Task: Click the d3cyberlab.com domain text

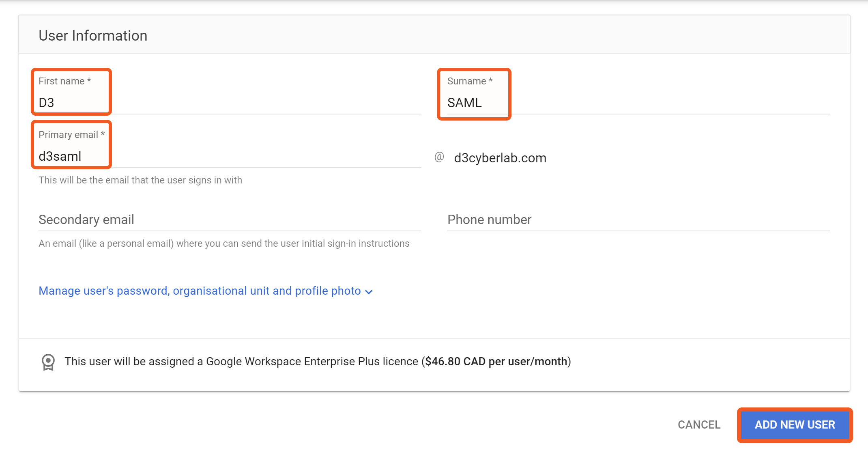Action: (500, 158)
